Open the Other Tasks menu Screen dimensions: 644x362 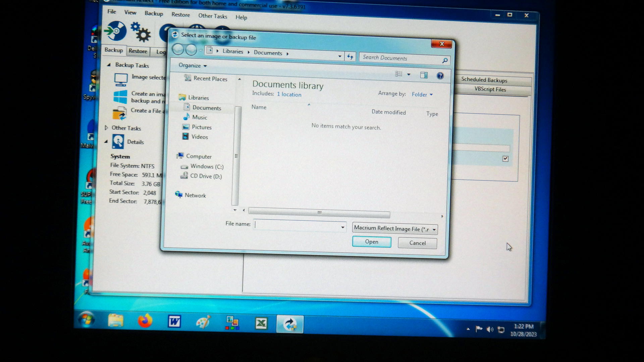[212, 16]
